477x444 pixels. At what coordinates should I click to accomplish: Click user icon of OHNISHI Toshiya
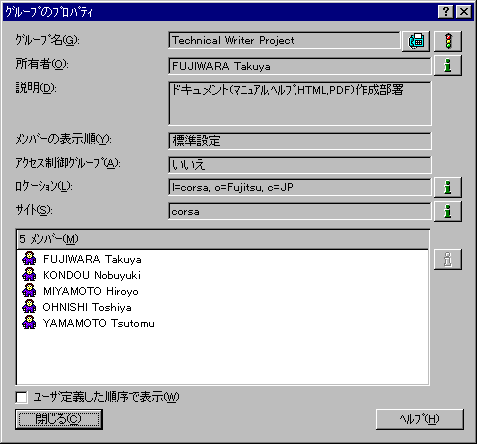point(29,306)
